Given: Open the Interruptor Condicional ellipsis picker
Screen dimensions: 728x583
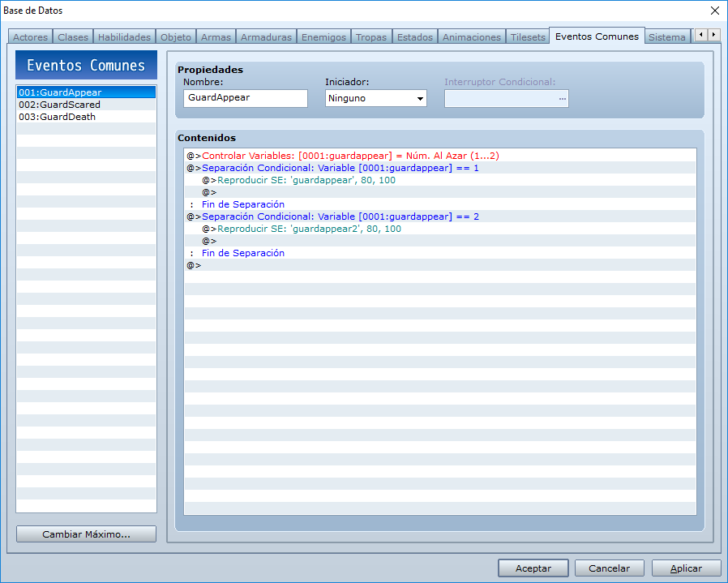Looking at the screenshot, I should pos(563,98).
